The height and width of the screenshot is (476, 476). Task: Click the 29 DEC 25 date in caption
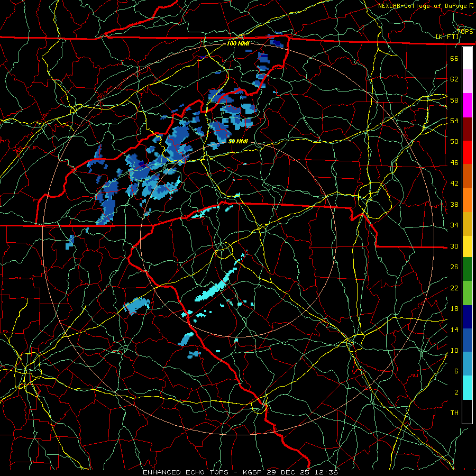coord(290,472)
